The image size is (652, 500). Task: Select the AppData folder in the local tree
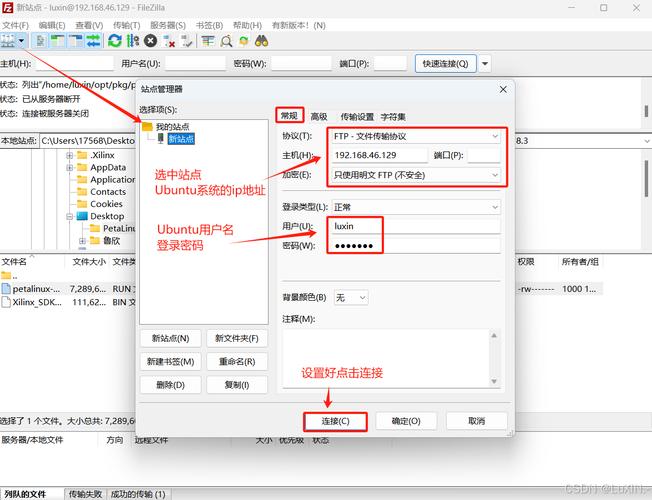108,167
